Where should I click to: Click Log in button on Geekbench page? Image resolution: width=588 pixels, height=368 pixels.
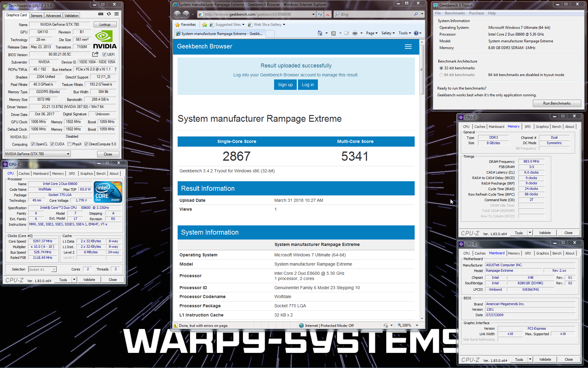point(308,85)
